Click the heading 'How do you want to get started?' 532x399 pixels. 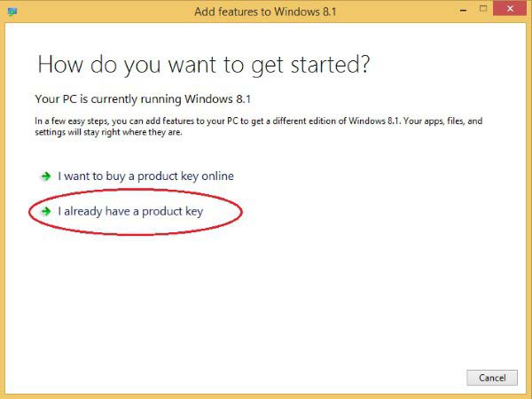pyautogui.click(x=204, y=65)
